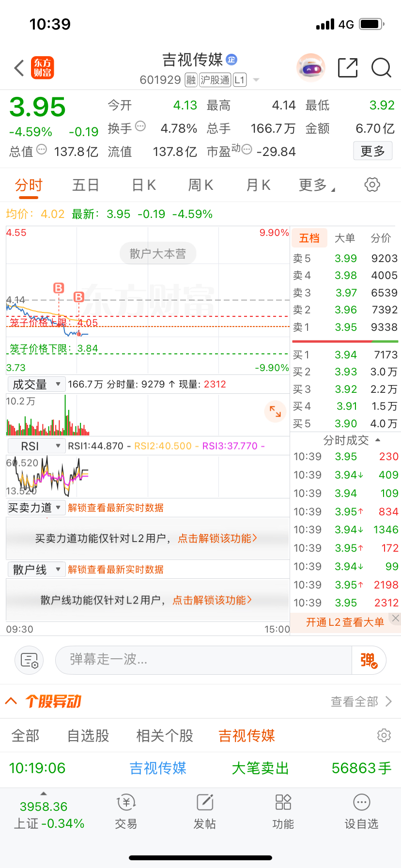Tap the back arrow icon
This screenshot has width=401, height=868.
point(19,68)
